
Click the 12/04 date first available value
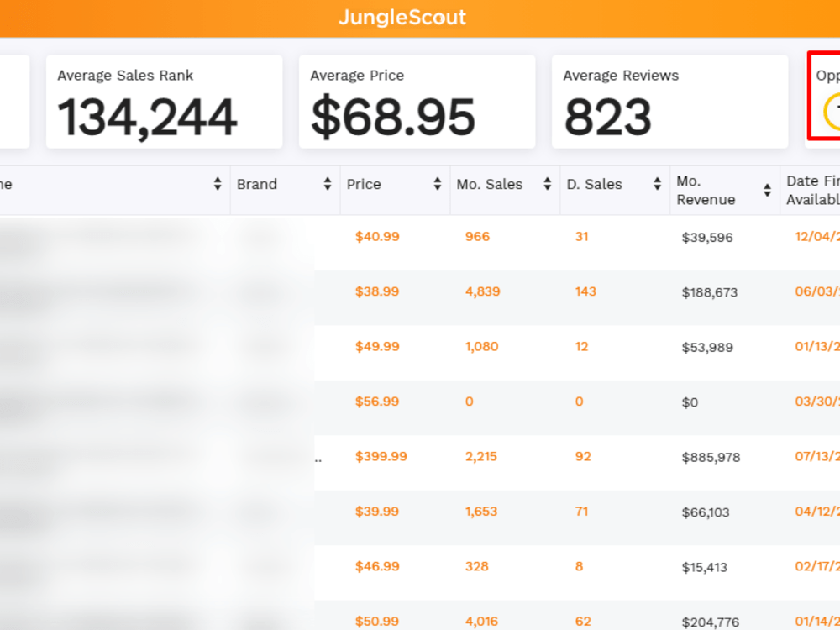point(817,236)
